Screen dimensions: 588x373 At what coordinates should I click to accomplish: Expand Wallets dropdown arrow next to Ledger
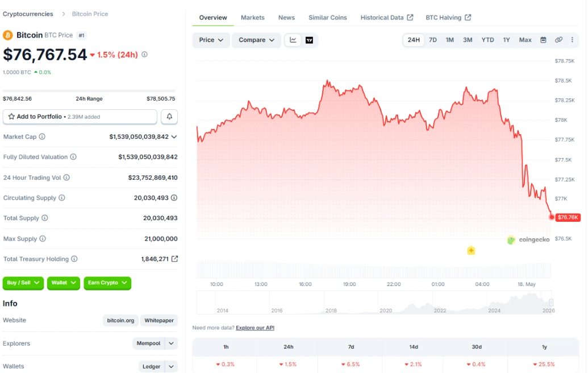click(x=171, y=367)
